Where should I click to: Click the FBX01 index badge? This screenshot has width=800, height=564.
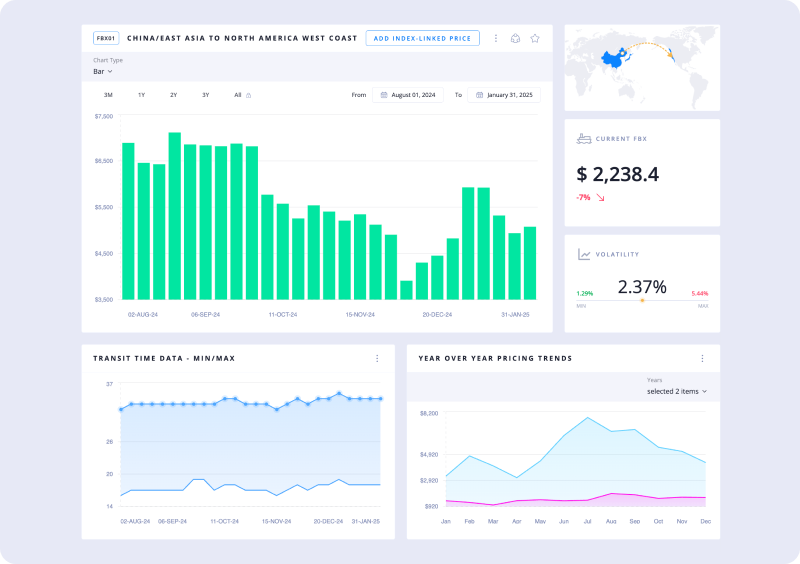coord(106,38)
